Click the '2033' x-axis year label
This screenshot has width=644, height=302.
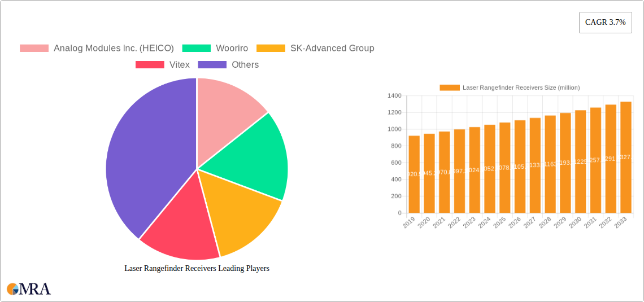point(621,222)
